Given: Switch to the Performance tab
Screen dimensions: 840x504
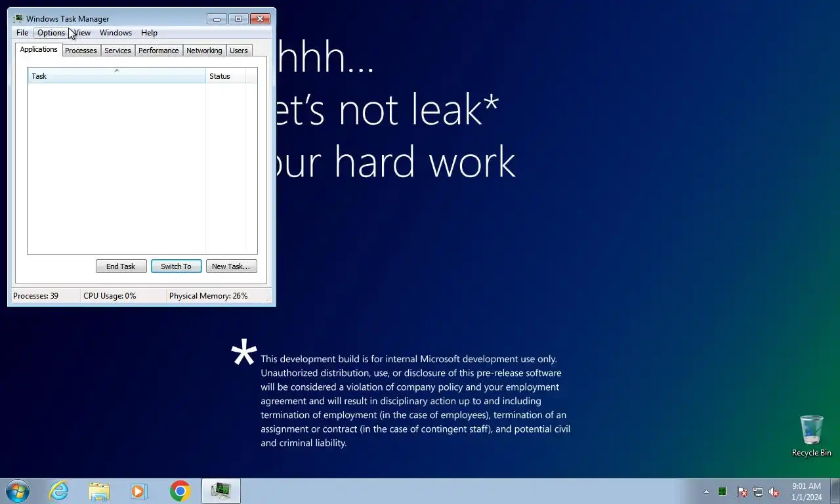Looking at the screenshot, I should click(158, 51).
